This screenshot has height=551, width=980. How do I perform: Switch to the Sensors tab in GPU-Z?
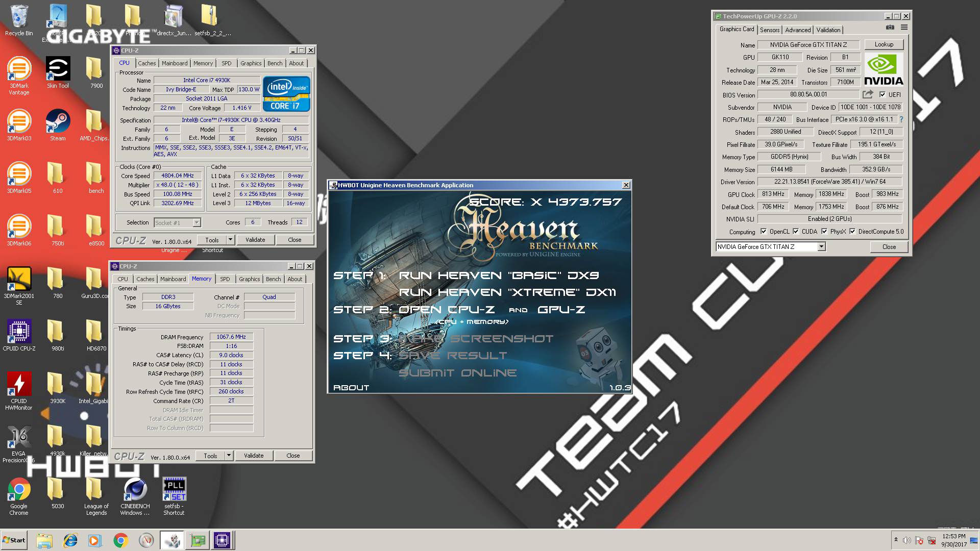click(770, 30)
